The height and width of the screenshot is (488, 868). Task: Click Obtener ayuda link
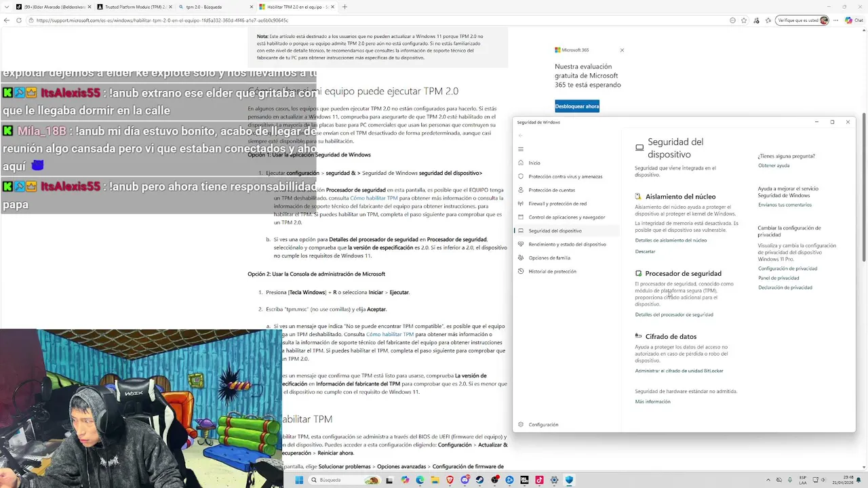774,165
